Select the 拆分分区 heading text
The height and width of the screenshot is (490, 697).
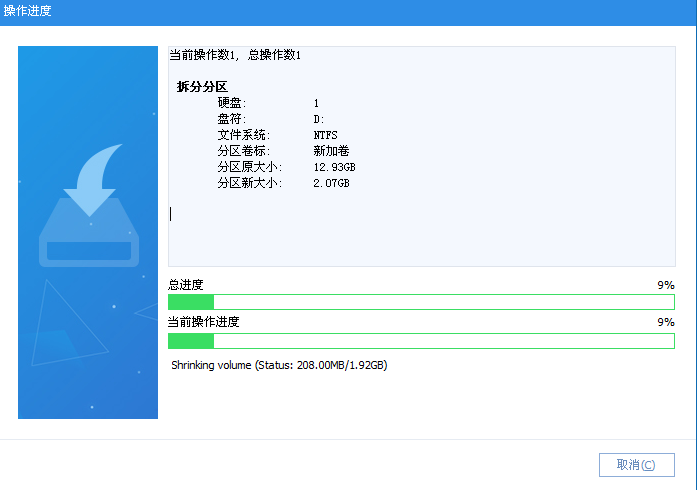pos(202,87)
